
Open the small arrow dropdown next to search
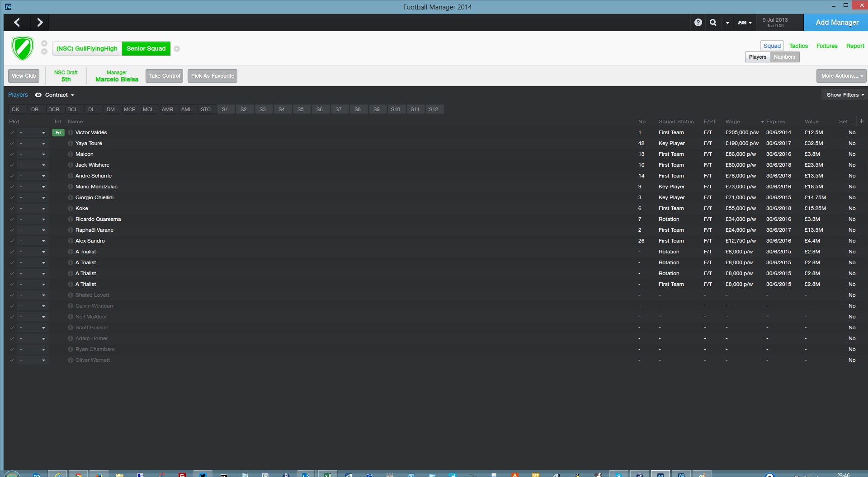727,23
